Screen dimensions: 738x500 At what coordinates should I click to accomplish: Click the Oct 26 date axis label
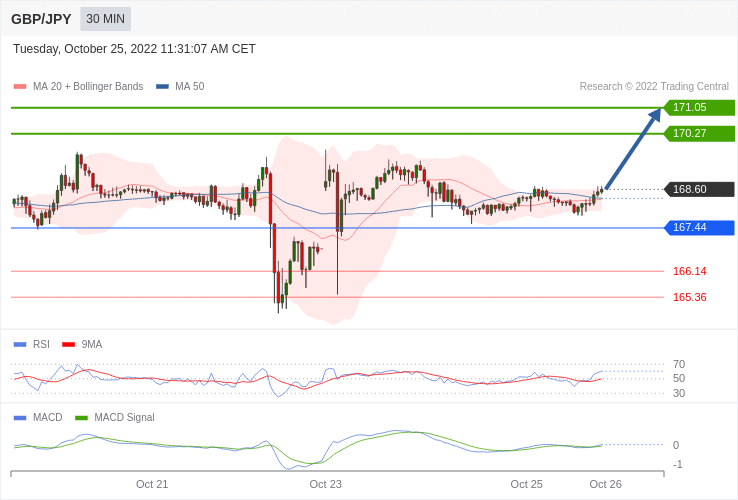[x=605, y=484]
